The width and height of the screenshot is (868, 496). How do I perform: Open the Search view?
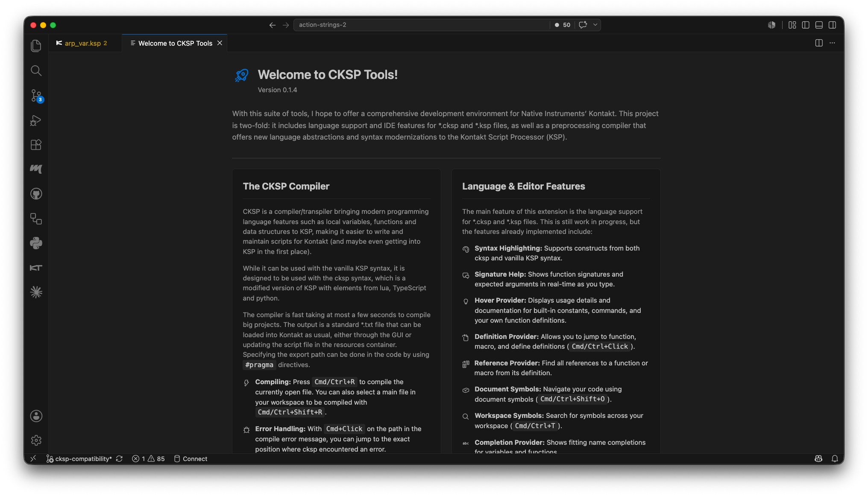coord(36,70)
